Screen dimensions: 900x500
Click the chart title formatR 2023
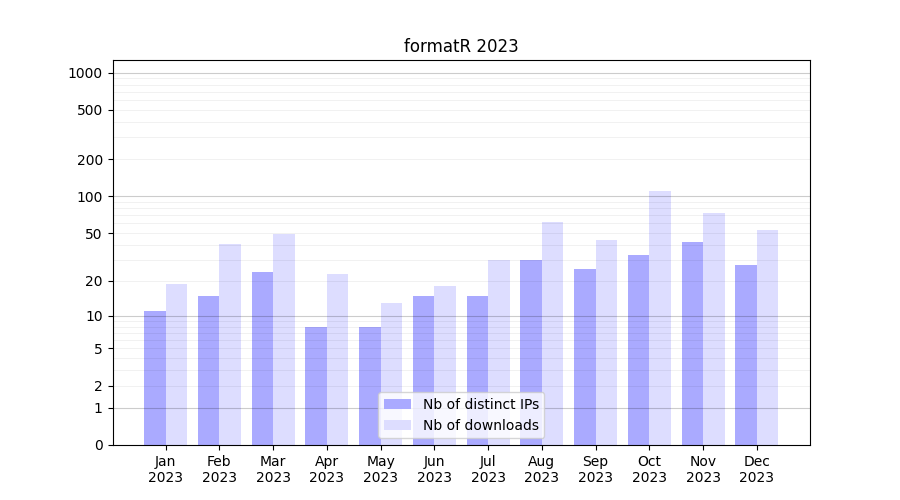click(461, 46)
